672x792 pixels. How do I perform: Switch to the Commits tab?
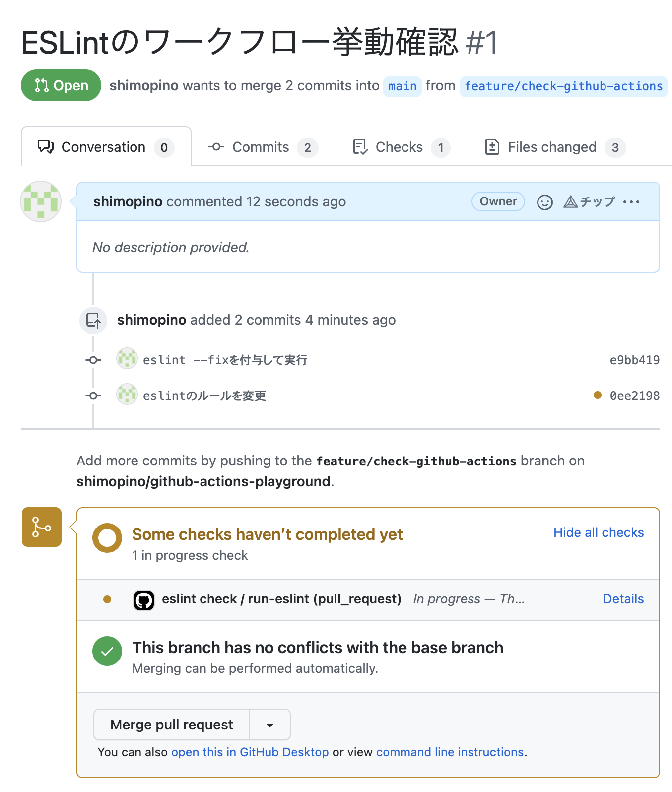[x=263, y=147]
